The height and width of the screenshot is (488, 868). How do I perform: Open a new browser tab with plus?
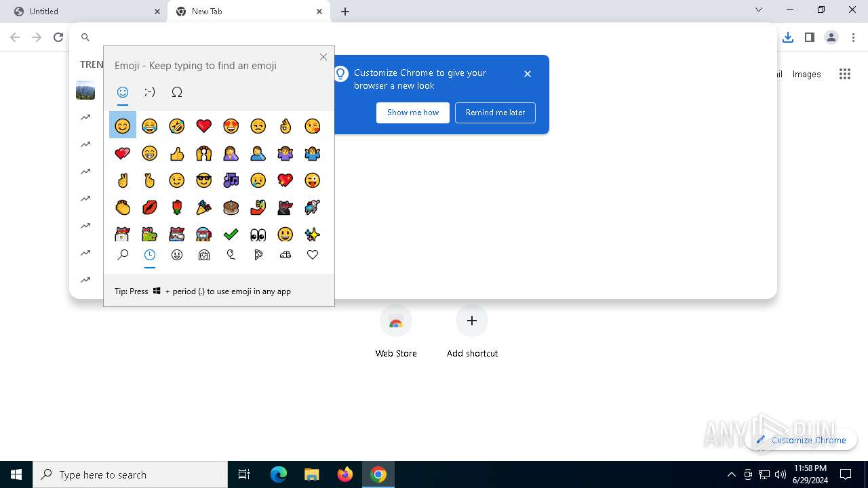coord(345,12)
